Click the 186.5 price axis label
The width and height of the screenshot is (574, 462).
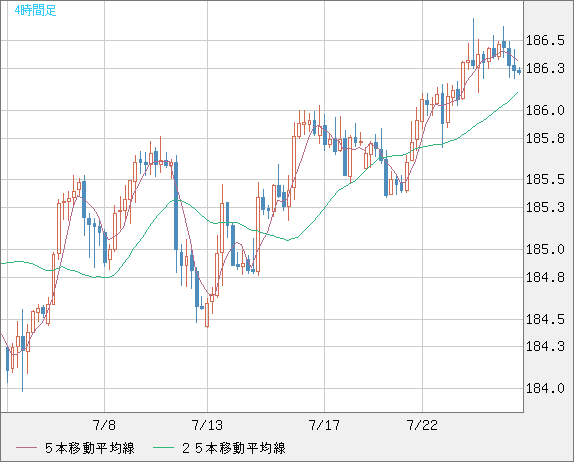[x=545, y=40]
